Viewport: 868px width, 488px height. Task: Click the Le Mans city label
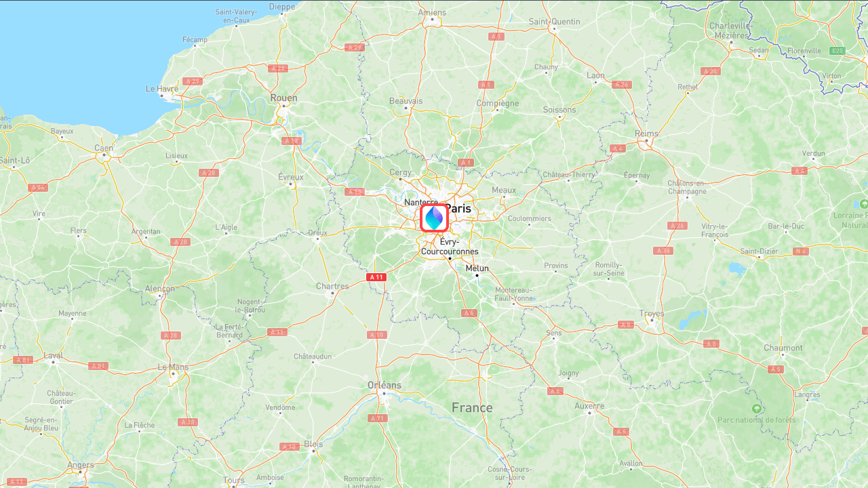point(173,367)
